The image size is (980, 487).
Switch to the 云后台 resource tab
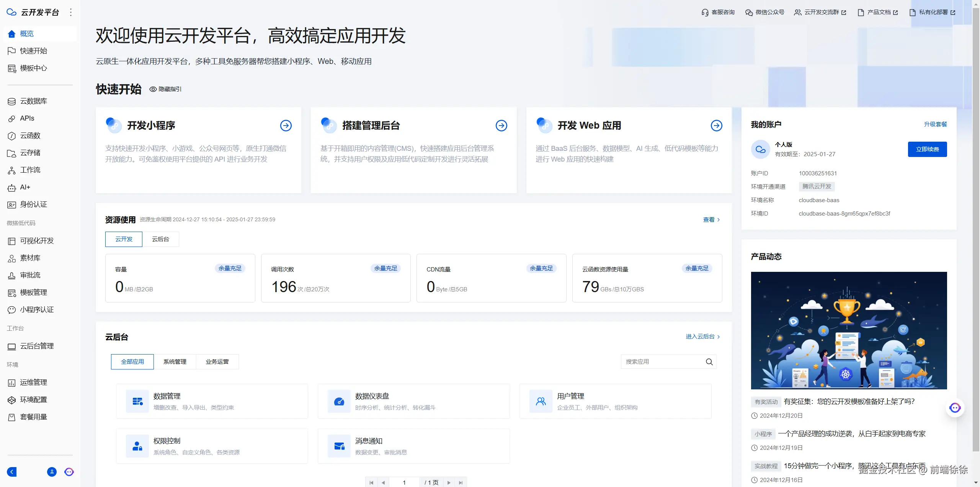click(160, 239)
